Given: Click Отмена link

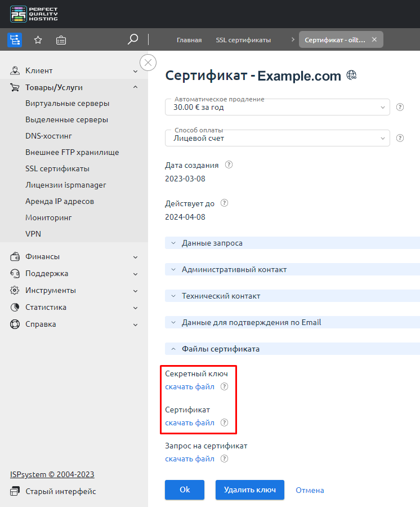Looking at the screenshot, I should pyautogui.click(x=310, y=490).
